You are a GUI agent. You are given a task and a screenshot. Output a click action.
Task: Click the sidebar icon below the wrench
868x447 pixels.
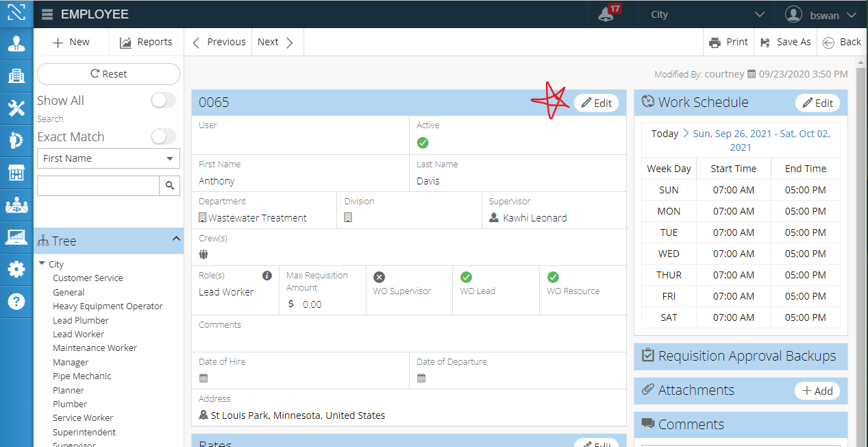[x=16, y=141]
